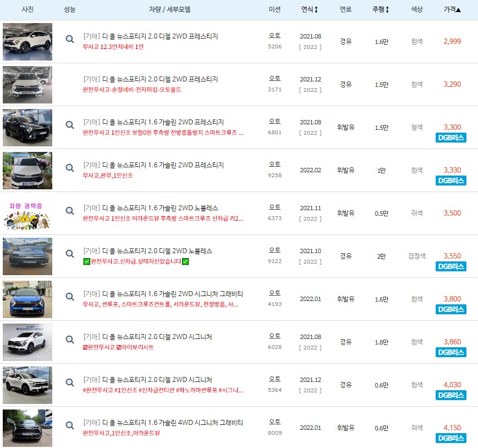This screenshot has height=448, width=478.
Task: Sort listings by the 연식 column
Action: coord(310,9)
